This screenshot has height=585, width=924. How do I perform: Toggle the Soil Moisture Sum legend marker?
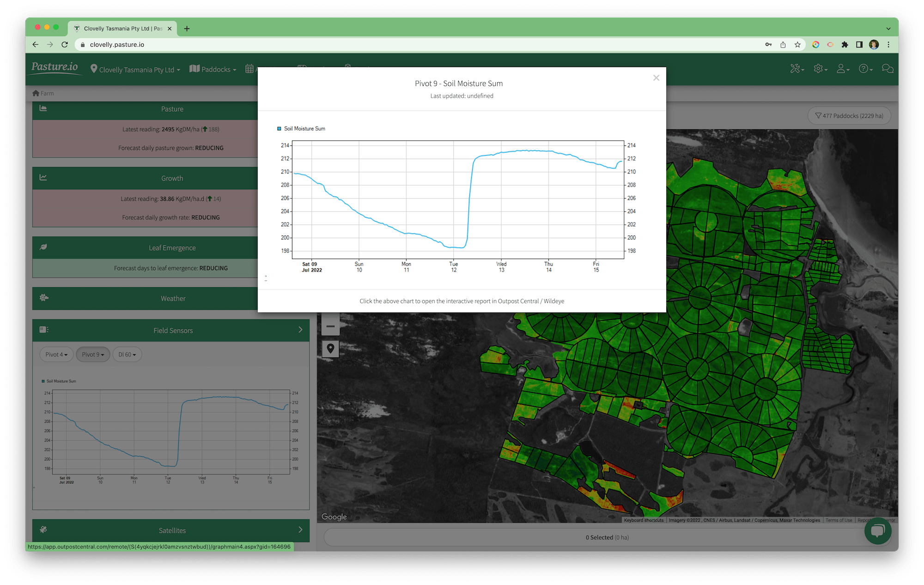point(279,129)
